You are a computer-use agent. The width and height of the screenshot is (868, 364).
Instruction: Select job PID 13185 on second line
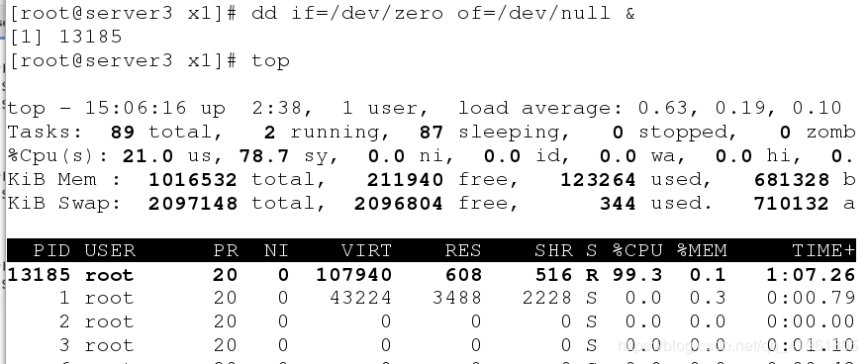click(x=90, y=37)
